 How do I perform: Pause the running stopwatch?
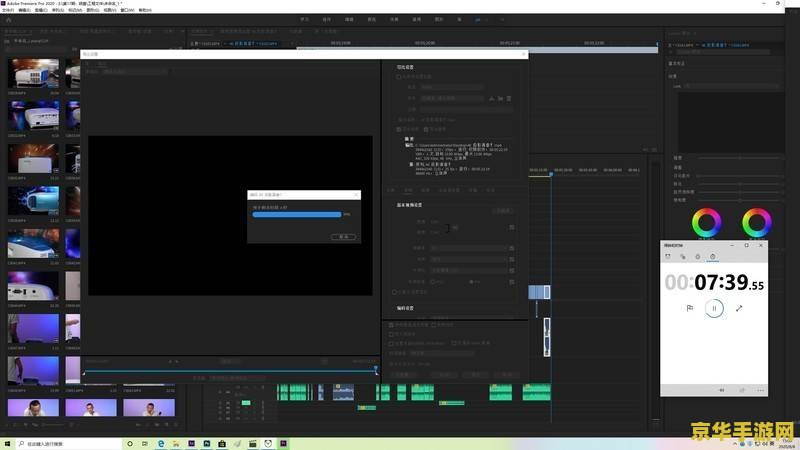coord(714,308)
